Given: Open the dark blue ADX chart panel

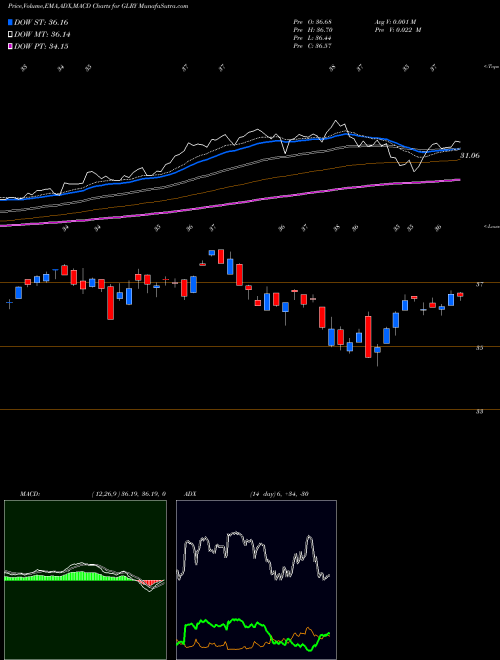Looking at the screenshot, I should tap(256, 580).
